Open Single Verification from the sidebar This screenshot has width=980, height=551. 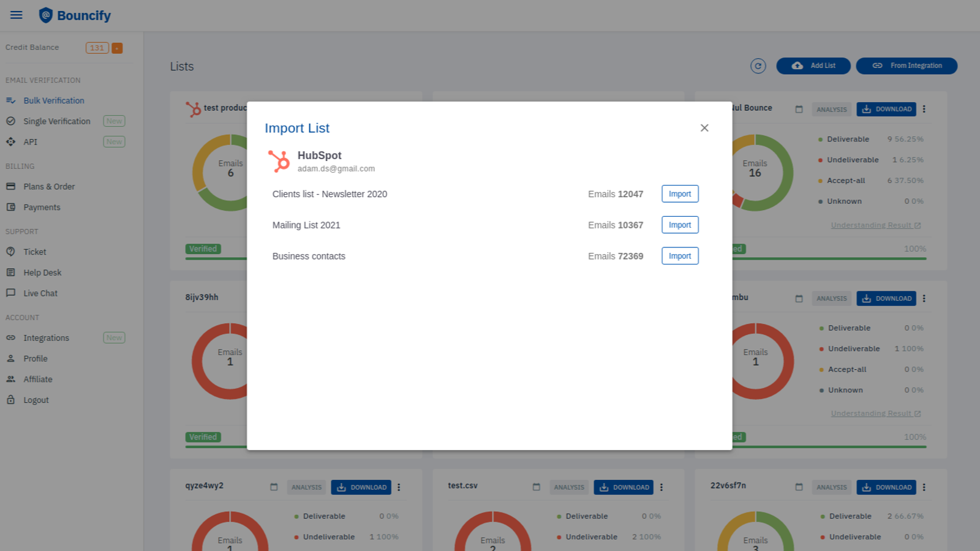[57, 121]
